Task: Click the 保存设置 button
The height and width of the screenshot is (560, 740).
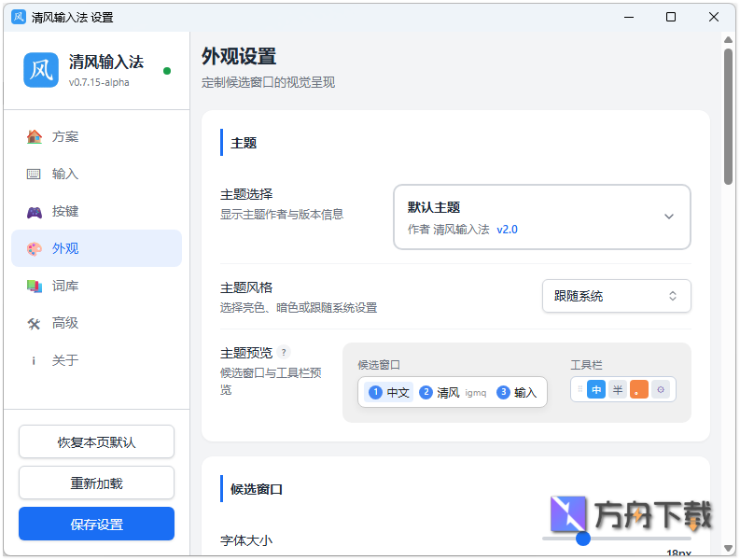Action: click(x=96, y=525)
